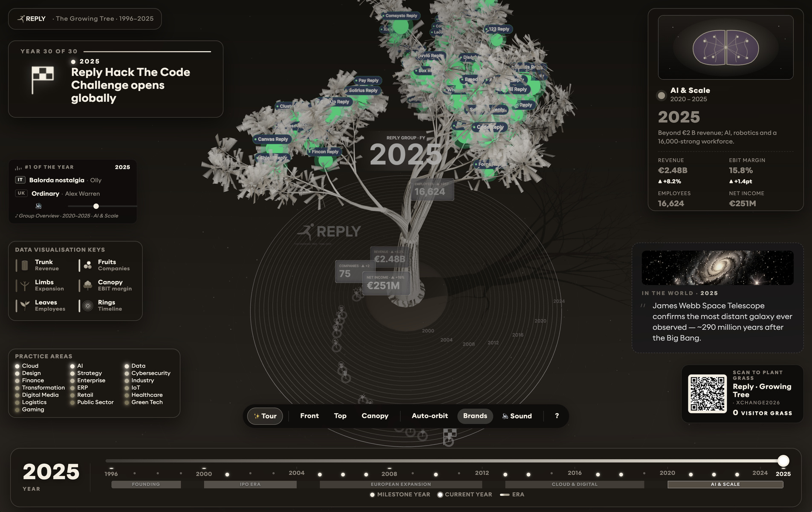Screen dimensions: 812x512
Task: Jump to 2024 on the timeline
Action: point(760,473)
